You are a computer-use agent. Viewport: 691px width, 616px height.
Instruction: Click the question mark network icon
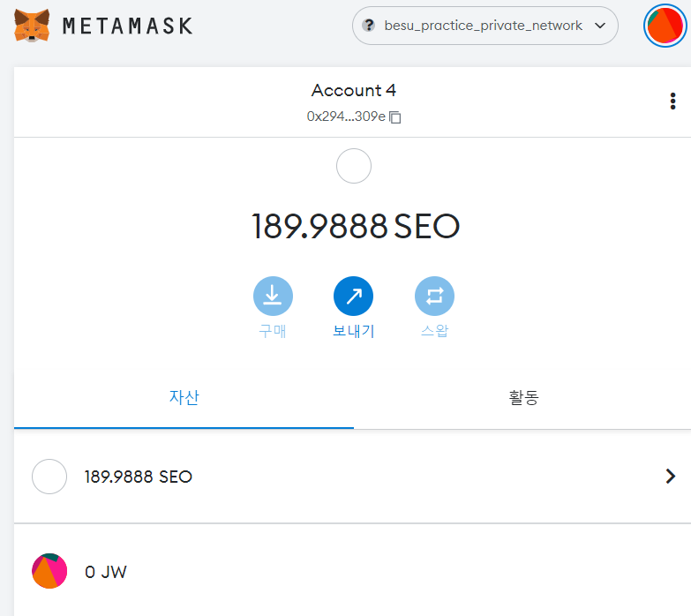(368, 26)
